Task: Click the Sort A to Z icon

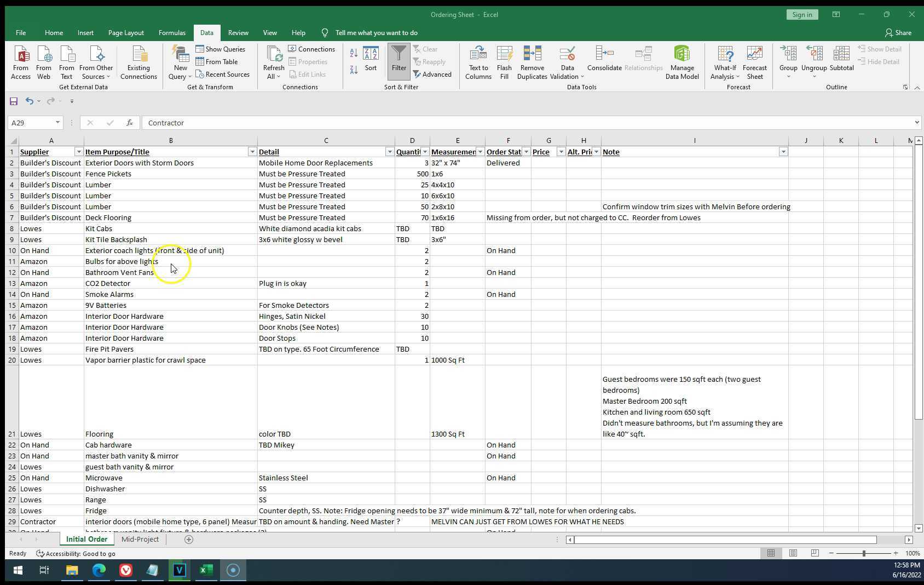Action: click(x=354, y=53)
